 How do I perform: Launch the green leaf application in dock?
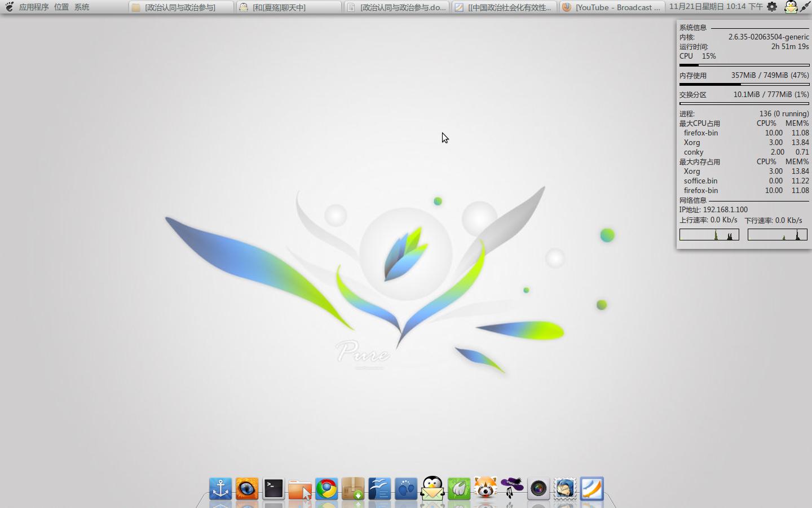(x=459, y=489)
